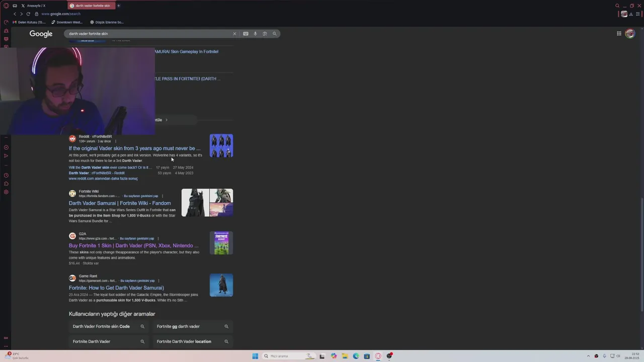Open the Game Rant Darth Vader Samurai thumbnail
Viewport: 644px width, 362px height.
[x=221, y=285]
